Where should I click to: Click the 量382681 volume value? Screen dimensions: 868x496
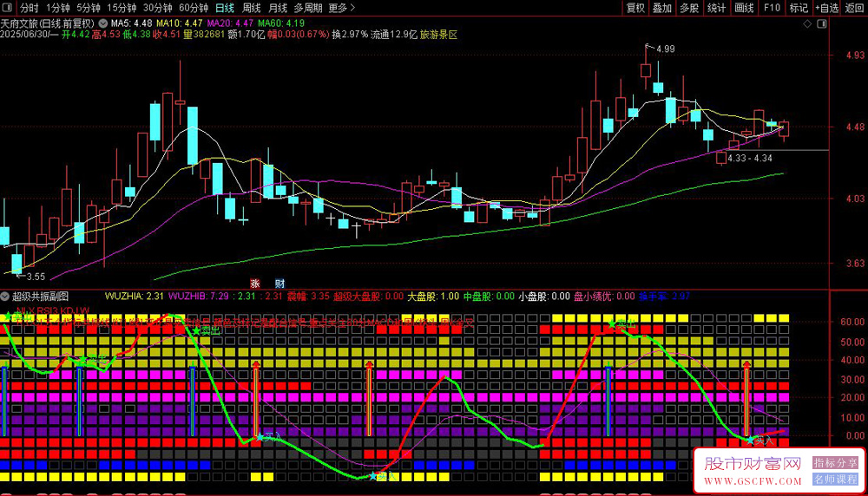(204, 35)
